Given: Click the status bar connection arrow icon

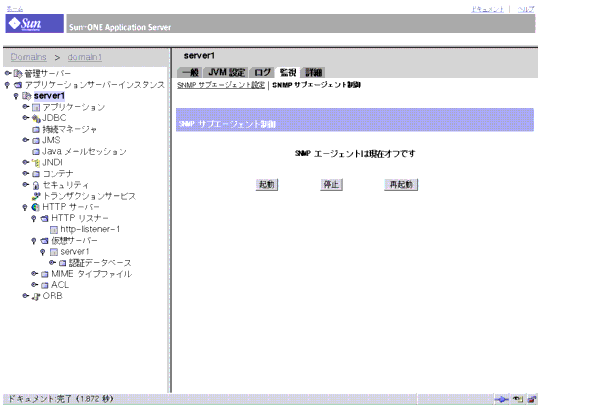Looking at the screenshot, I should 502,399.
